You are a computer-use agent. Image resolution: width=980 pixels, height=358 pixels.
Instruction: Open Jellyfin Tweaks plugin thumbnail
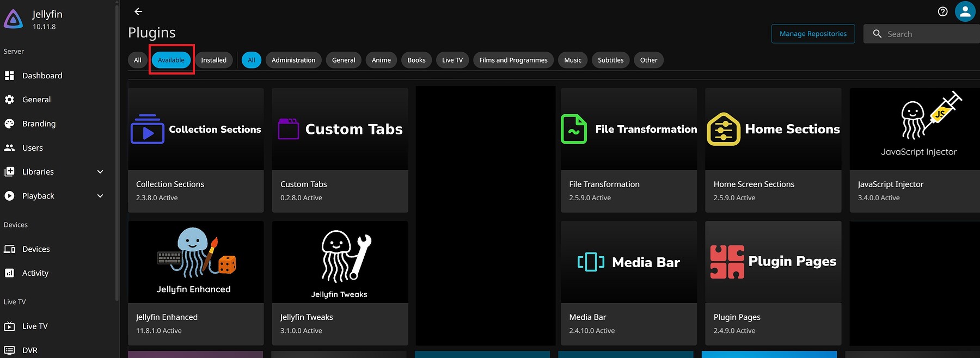340,262
